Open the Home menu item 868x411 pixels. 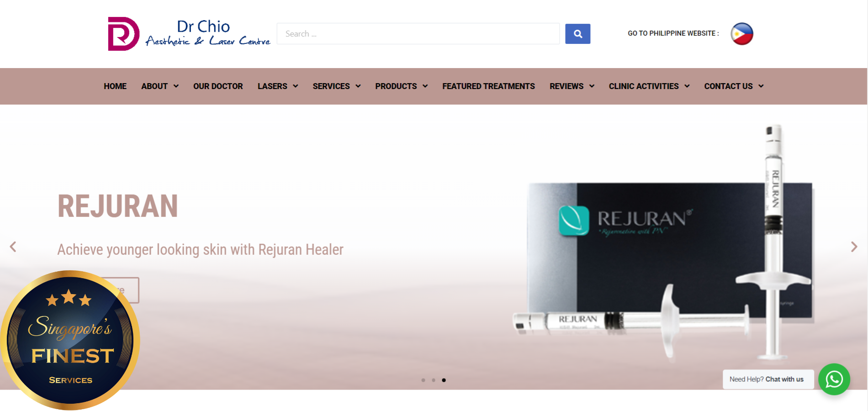[x=115, y=86]
